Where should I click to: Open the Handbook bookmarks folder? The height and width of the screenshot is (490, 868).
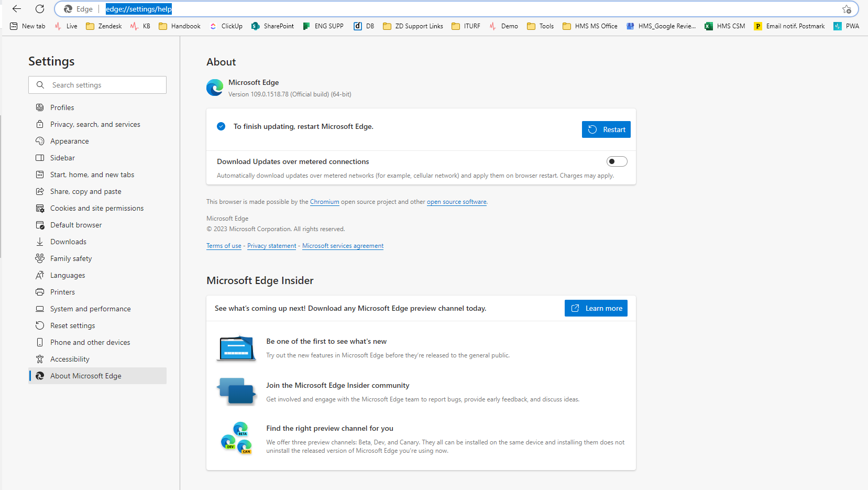(180, 26)
